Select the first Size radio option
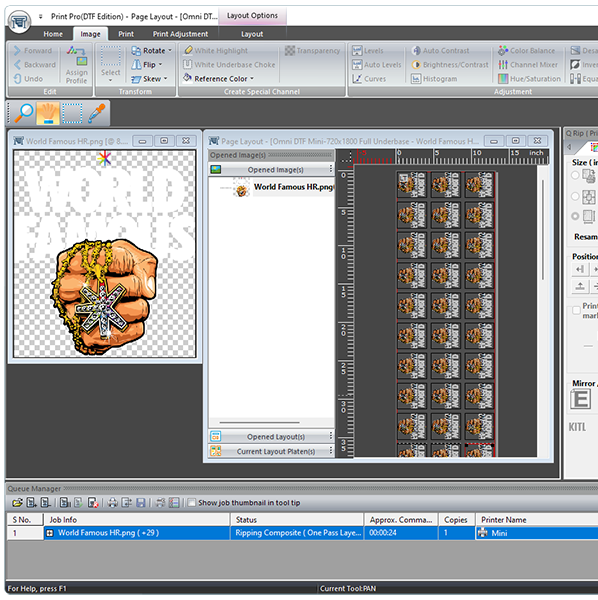Viewport: 598px width, 600px height. pos(575,175)
